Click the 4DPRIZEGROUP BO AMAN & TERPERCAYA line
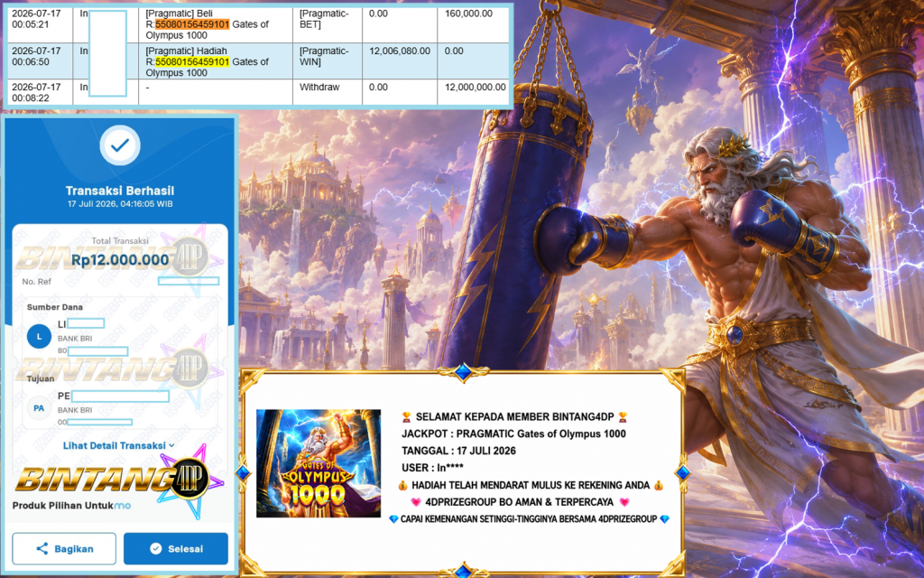The width and height of the screenshot is (924, 578). pos(520,502)
